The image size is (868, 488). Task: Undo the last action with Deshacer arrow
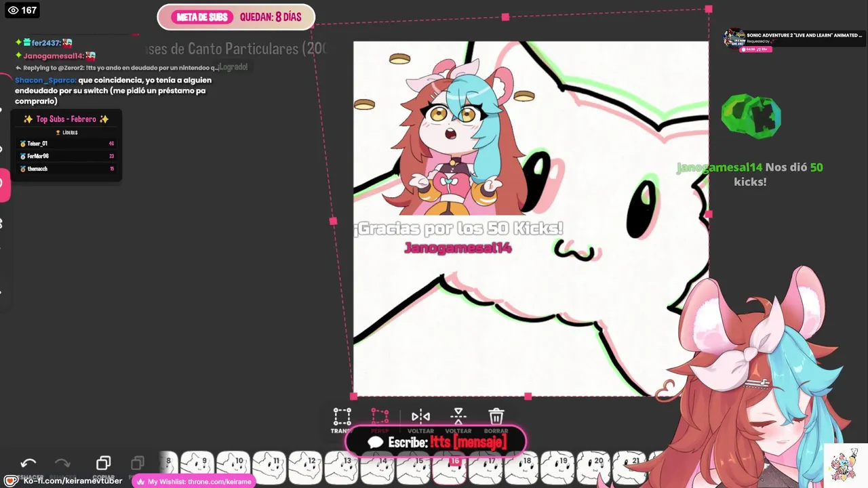point(28,463)
